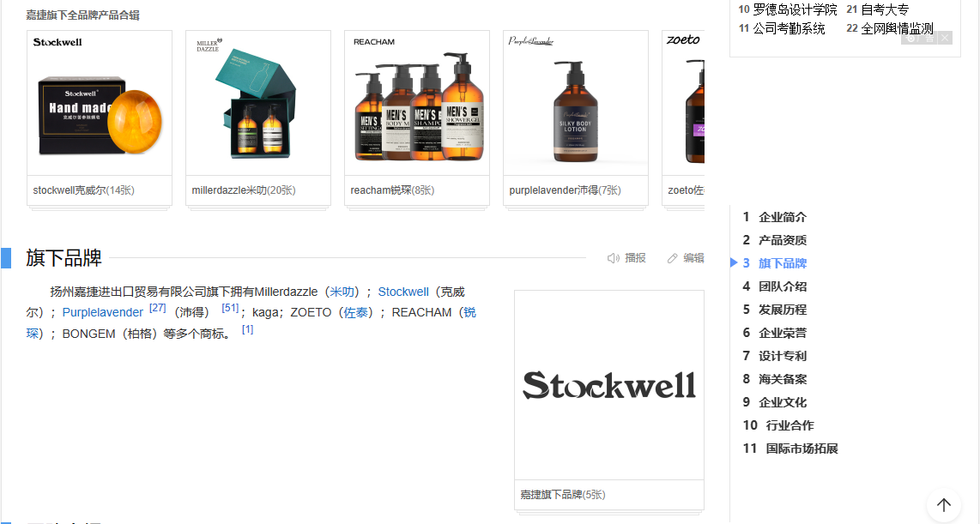
Task: Follow the 锐 hyperlink after REACHAM
Action: pos(469,312)
